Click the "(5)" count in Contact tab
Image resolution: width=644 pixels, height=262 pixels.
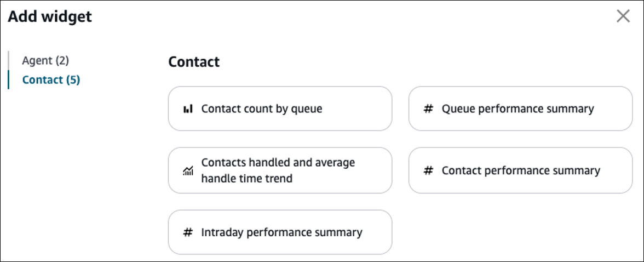73,80
